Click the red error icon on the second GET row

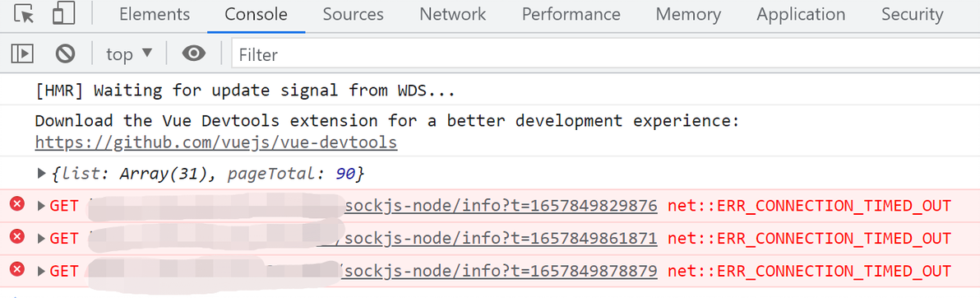click(17, 237)
